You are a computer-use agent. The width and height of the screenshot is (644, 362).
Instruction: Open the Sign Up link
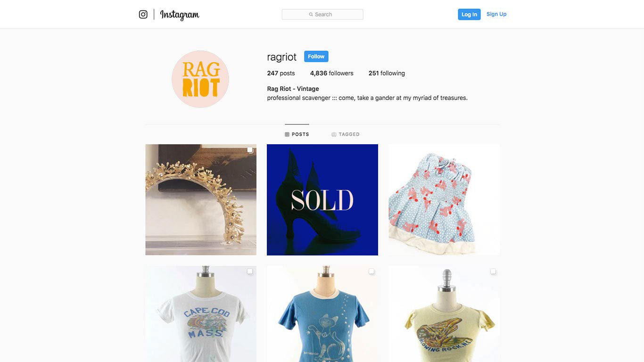pos(496,14)
